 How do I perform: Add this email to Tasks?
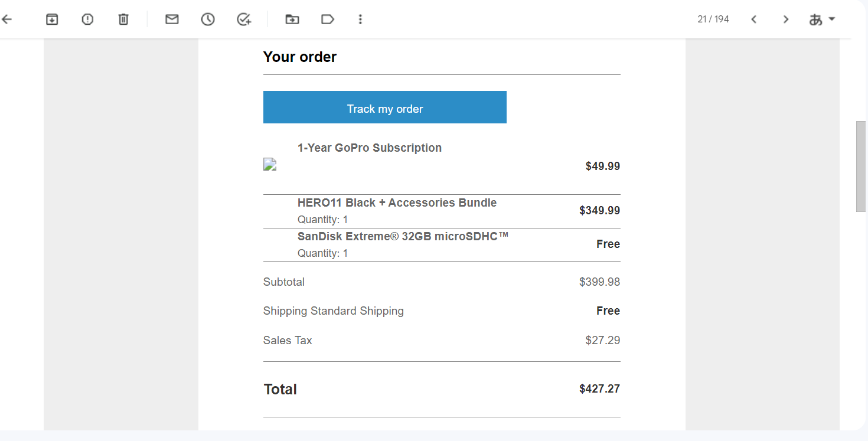click(x=244, y=19)
